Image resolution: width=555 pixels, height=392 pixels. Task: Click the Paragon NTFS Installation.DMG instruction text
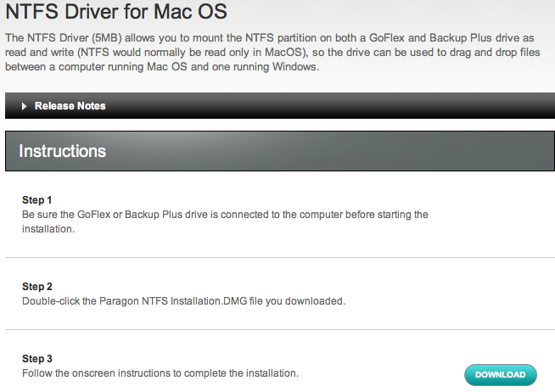pyautogui.click(x=183, y=301)
